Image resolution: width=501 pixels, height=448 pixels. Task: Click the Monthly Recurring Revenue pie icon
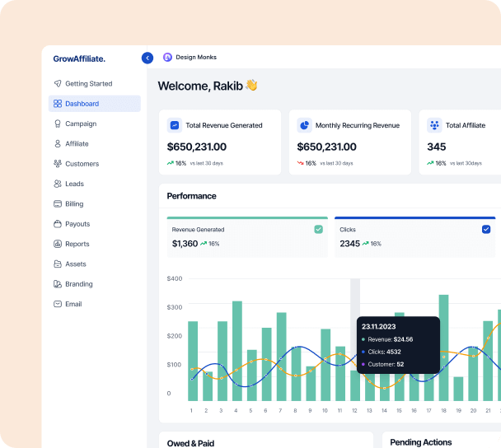pyautogui.click(x=304, y=125)
